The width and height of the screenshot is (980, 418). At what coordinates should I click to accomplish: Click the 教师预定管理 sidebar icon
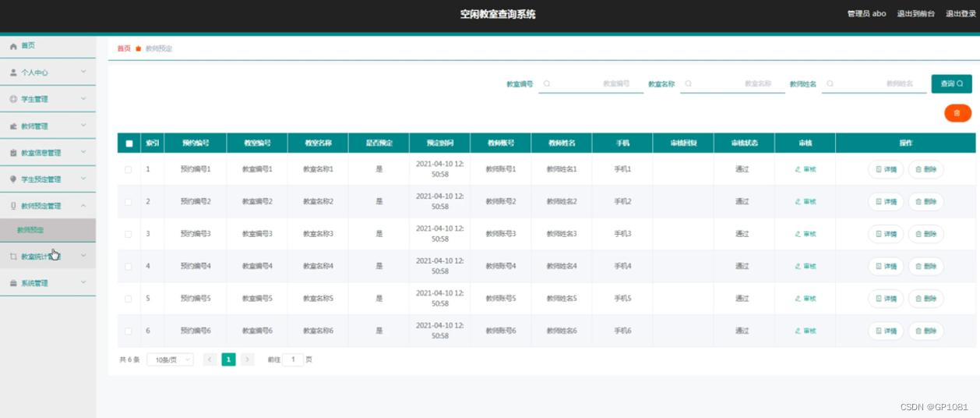(13, 206)
